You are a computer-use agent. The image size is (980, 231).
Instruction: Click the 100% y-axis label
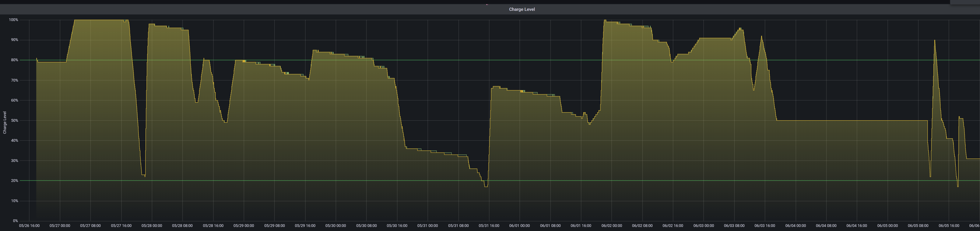point(14,20)
